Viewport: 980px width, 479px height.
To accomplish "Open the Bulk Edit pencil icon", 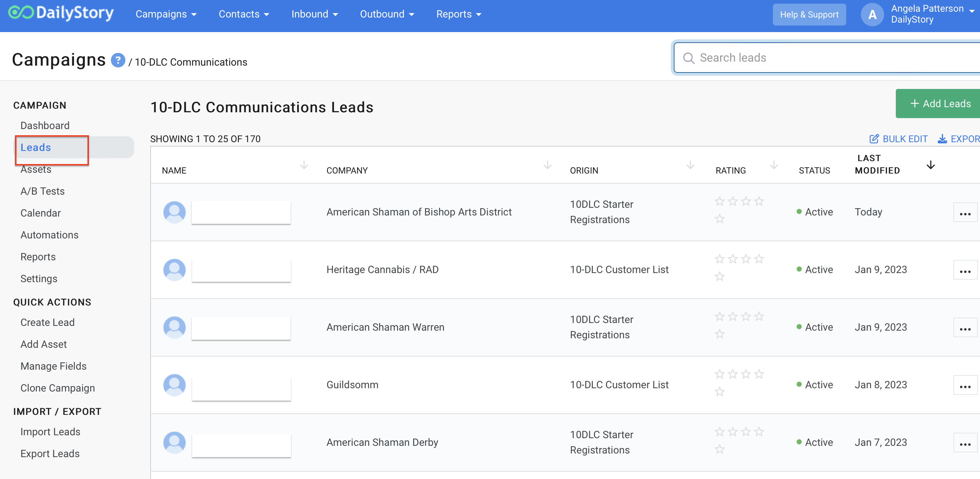I will tap(874, 139).
